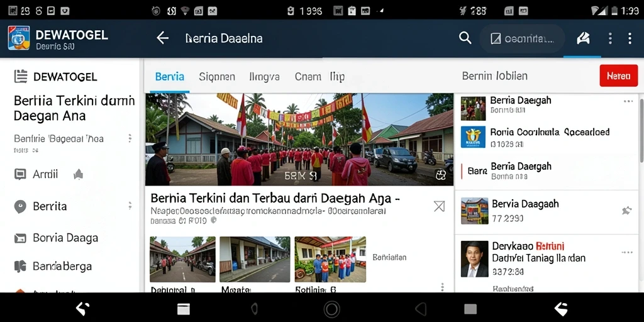Open the first three-dot menu in header

610,38
